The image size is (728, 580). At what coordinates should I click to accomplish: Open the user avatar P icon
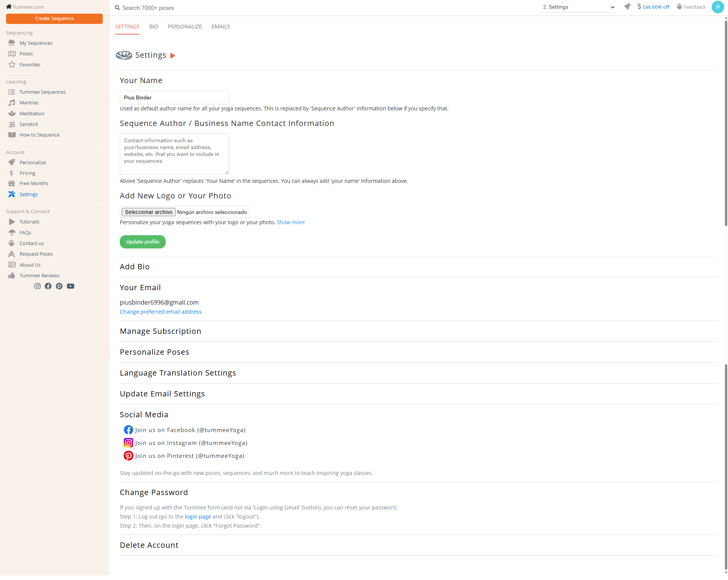[717, 7]
